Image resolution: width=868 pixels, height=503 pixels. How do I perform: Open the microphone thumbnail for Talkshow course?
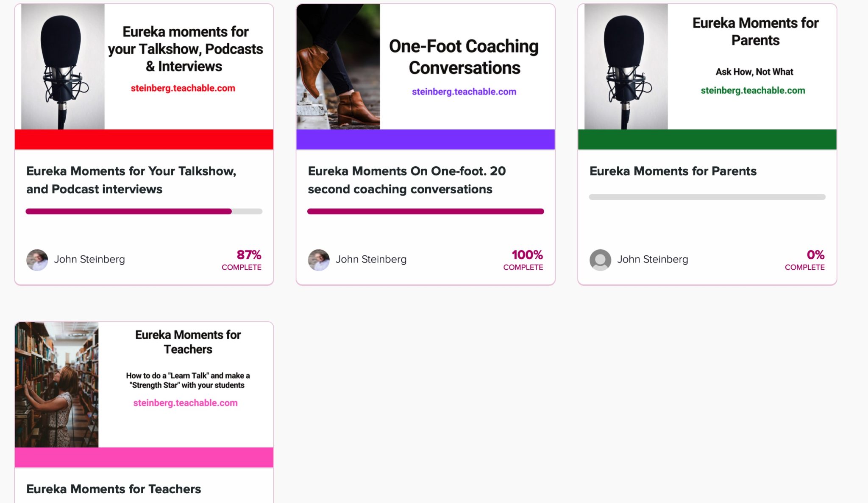pyautogui.click(x=63, y=67)
